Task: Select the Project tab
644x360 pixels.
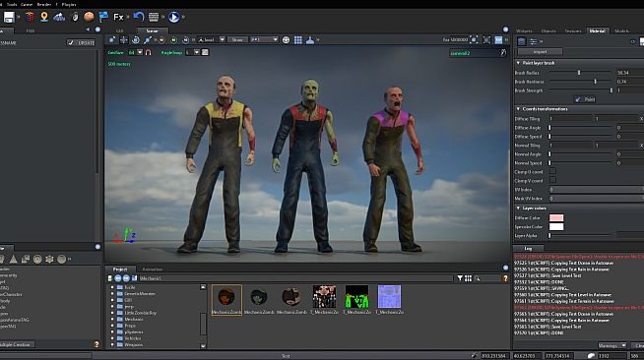Action: pos(120,270)
